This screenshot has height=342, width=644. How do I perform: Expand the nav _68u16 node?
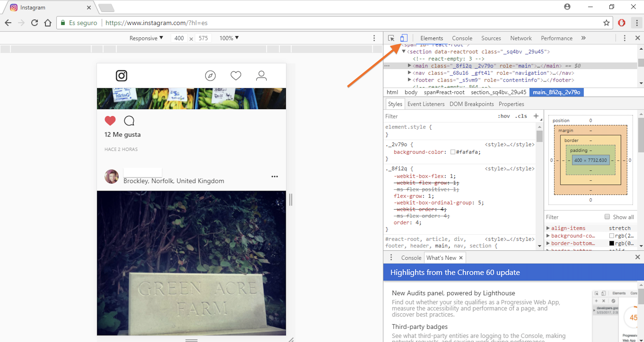pyautogui.click(x=409, y=73)
